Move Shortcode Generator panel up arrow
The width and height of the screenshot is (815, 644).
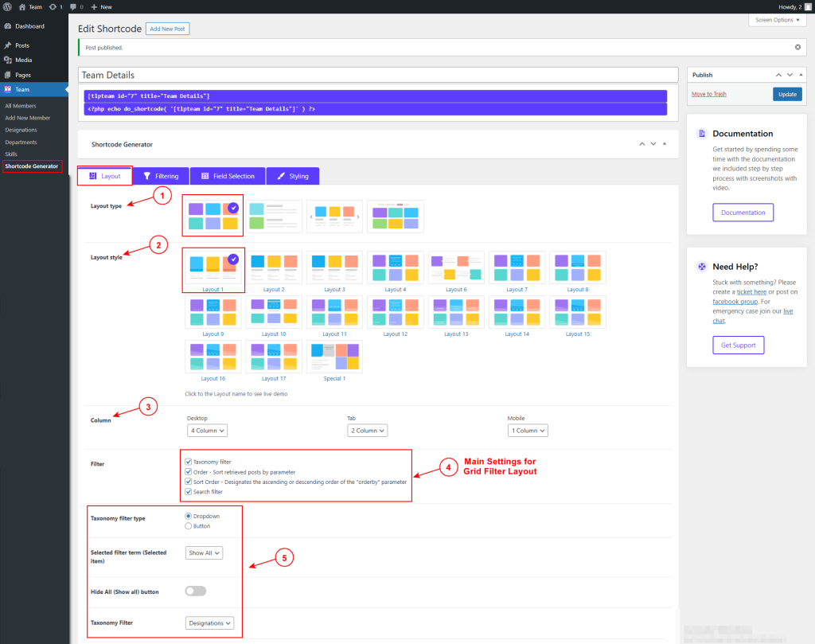642,144
